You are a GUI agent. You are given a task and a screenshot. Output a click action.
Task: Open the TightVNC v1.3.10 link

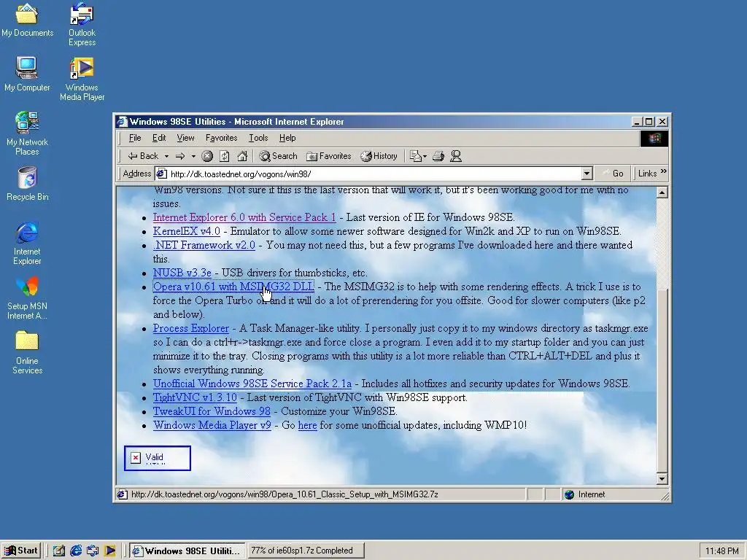click(x=195, y=397)
